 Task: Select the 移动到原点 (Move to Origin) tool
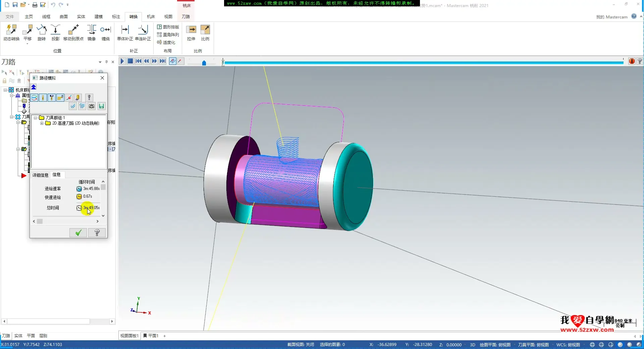pyautogui.click(x=73, y=30)
